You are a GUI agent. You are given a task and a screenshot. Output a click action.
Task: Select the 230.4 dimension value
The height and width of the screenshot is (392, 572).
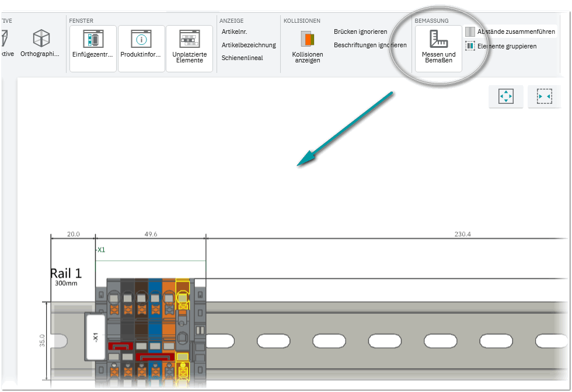[x=462, y=234]
